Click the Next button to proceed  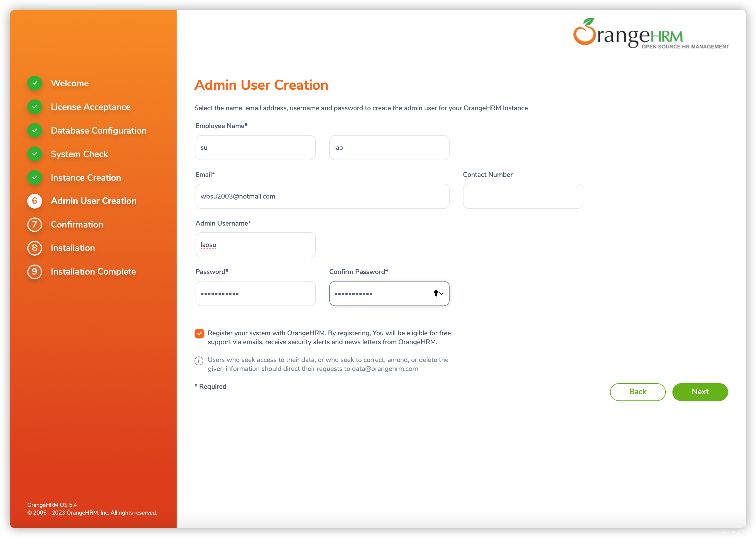699,391
